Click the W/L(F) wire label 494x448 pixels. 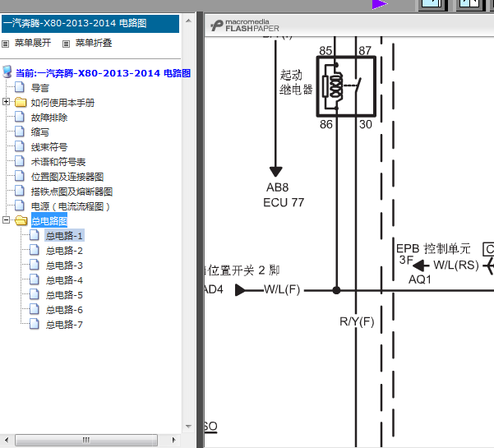[x=282, y=289]
